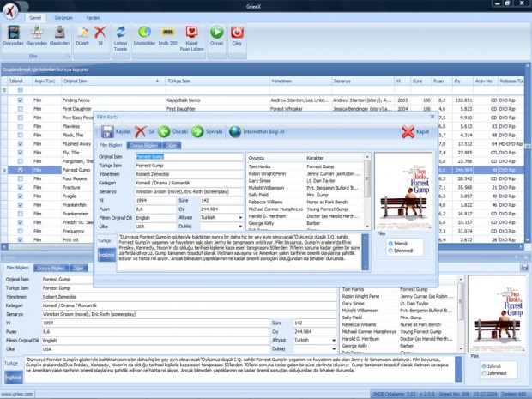Screen dimensions: 532x399
Task: Sort by Orijinal İsim column header
Action: pyautogui.click(x=113, y=82)
